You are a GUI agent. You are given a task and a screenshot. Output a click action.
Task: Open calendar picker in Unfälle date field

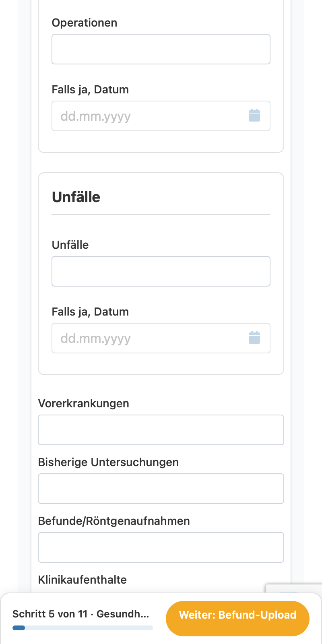click(254, 338)
